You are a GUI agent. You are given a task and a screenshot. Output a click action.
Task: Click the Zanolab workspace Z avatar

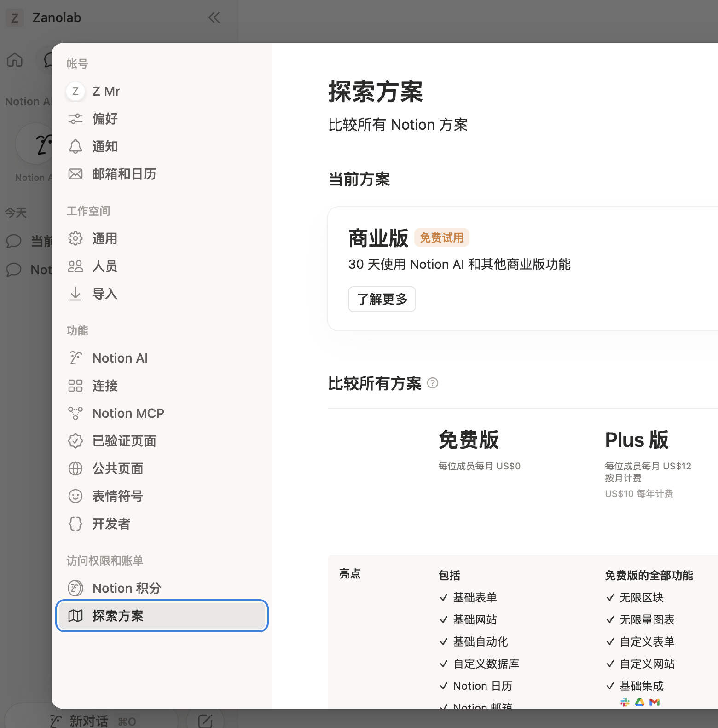click(15, 18)
